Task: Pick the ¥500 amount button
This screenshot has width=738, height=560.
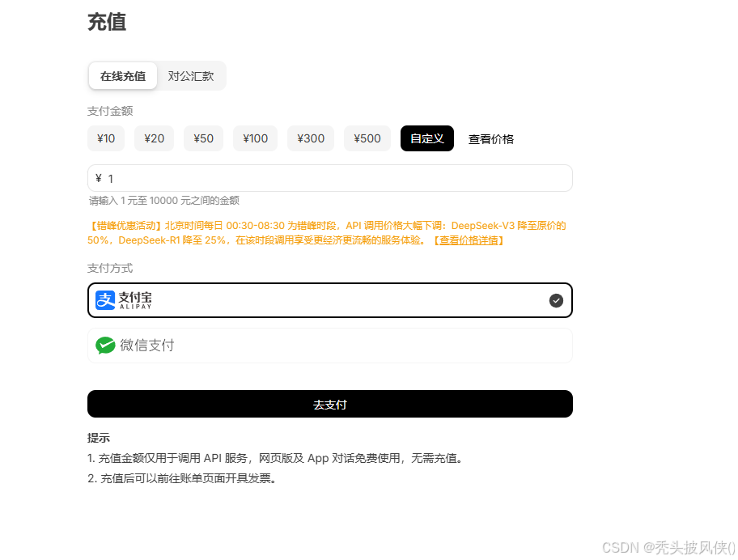Action: point(367,138)
